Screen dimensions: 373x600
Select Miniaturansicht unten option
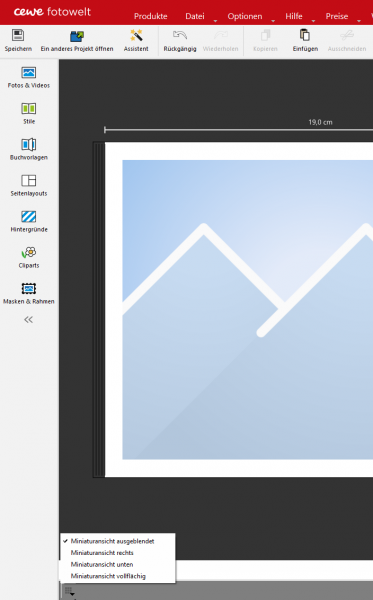pos(117,564)
